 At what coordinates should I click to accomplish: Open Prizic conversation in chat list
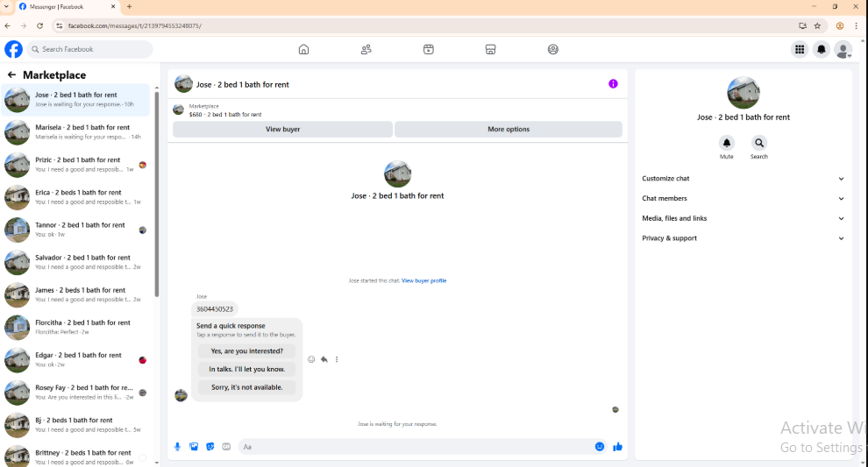(x=75, y=165)
